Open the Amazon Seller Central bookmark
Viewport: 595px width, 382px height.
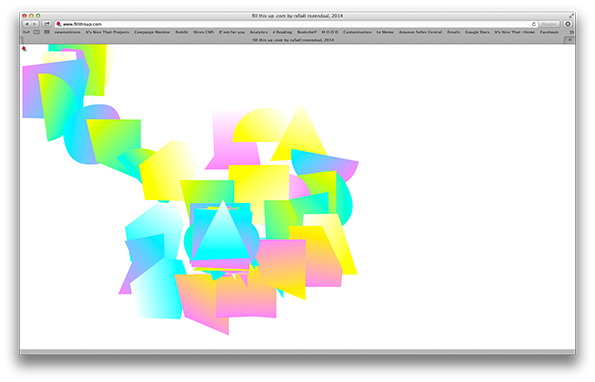[420, 32]
